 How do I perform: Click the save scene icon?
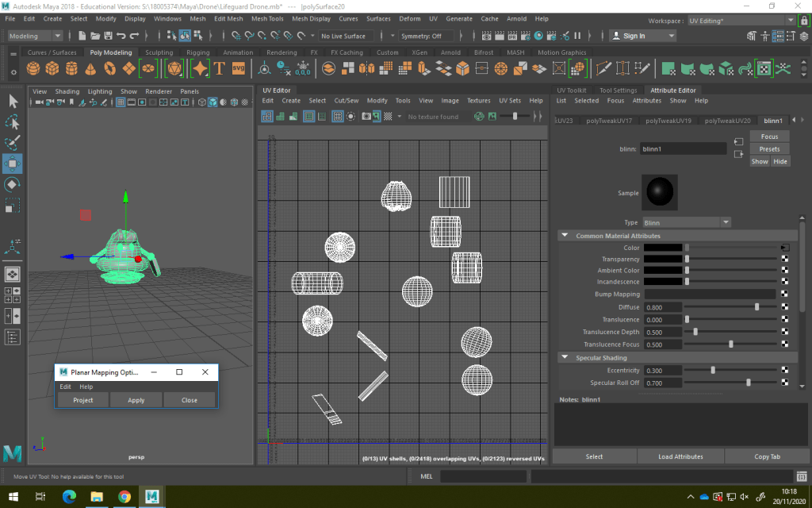point(108,36)
